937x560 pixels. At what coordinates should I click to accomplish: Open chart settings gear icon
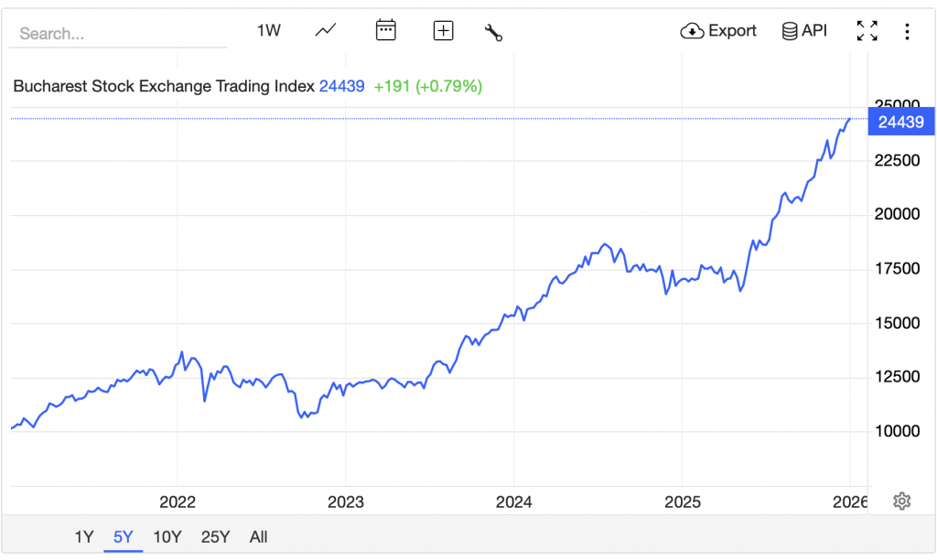(902, 501)
